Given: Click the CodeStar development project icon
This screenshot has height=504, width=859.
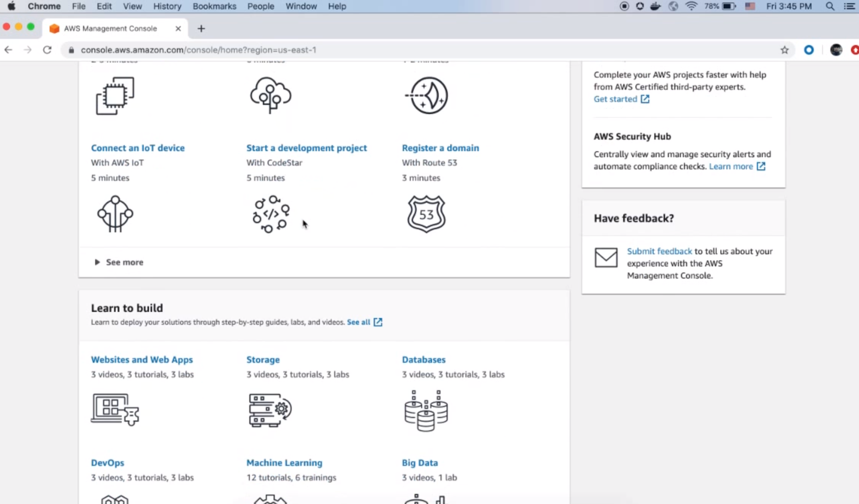Looking at the screenshot, I should [271, 214].
